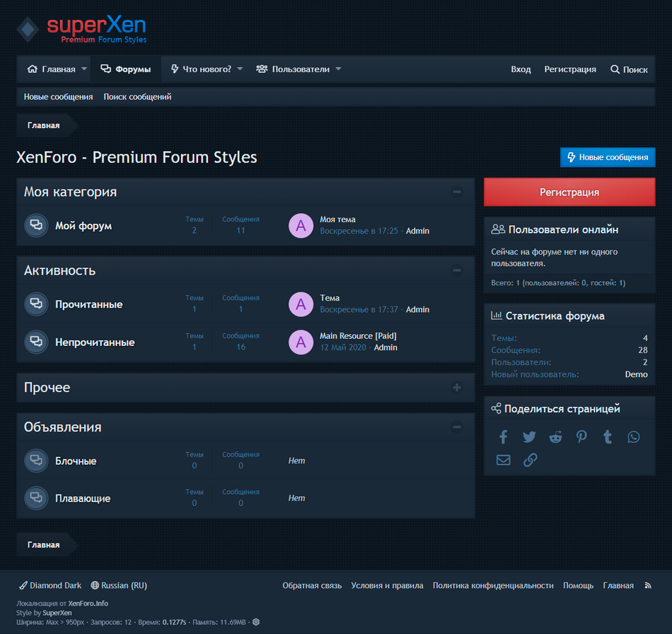Open the Блочные forum
This screenshot has width=672, height=634.
76,461
